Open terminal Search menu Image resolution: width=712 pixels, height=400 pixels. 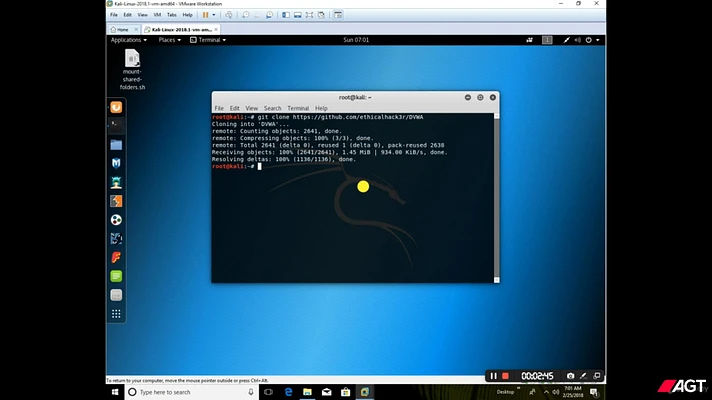pos(272,109)
